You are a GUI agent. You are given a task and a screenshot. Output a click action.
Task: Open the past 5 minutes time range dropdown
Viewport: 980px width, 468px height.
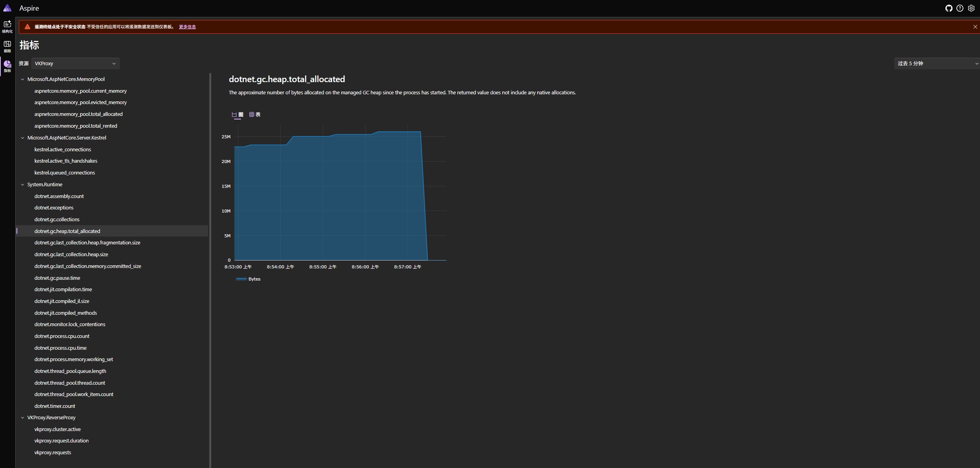point(936,63)
